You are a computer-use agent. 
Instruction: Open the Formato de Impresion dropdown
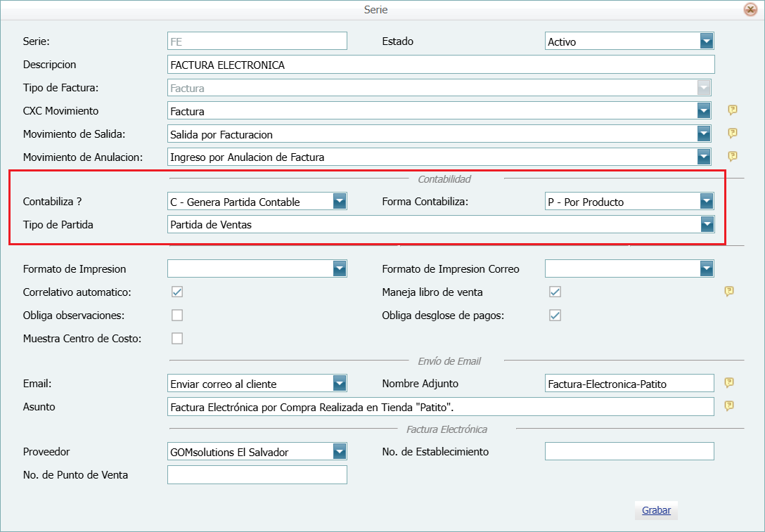pyautogui.click(x=339, y=268)
